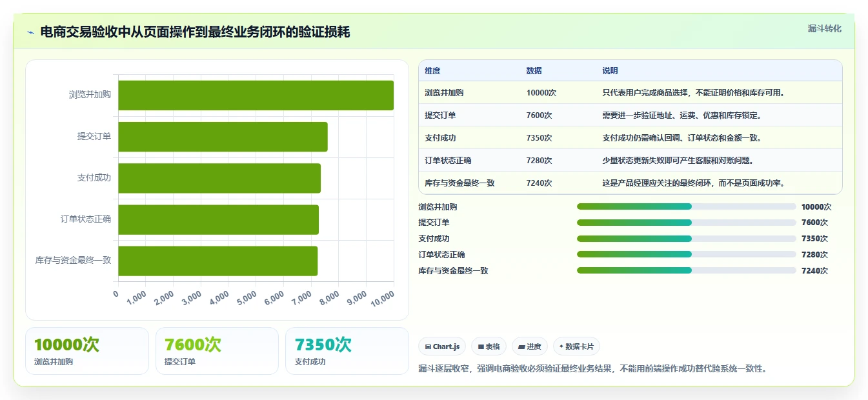Viewport: 868px width, 400px height.
Task: Click the description starting with 少量状态更新失败
Action: [678, 161]
